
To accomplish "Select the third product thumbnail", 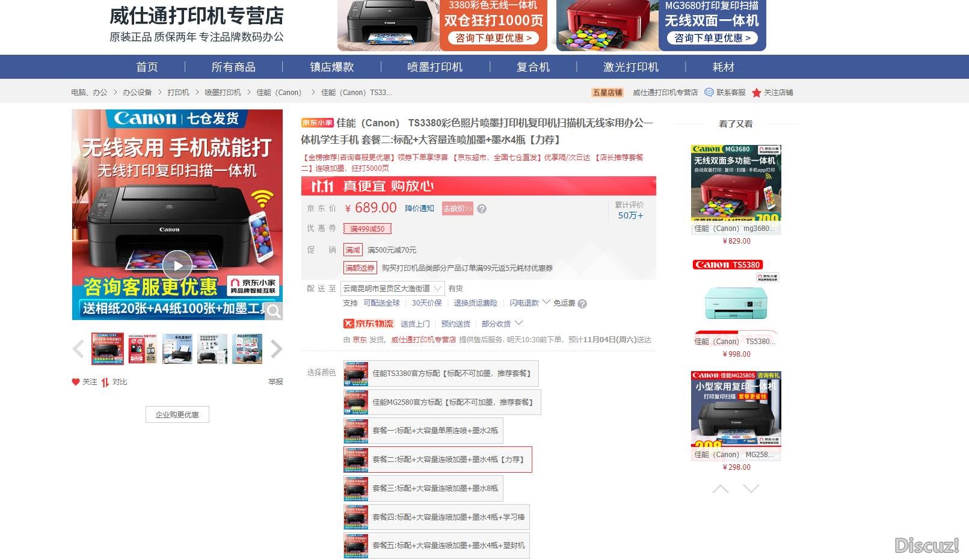I will [x=177, y=349].
